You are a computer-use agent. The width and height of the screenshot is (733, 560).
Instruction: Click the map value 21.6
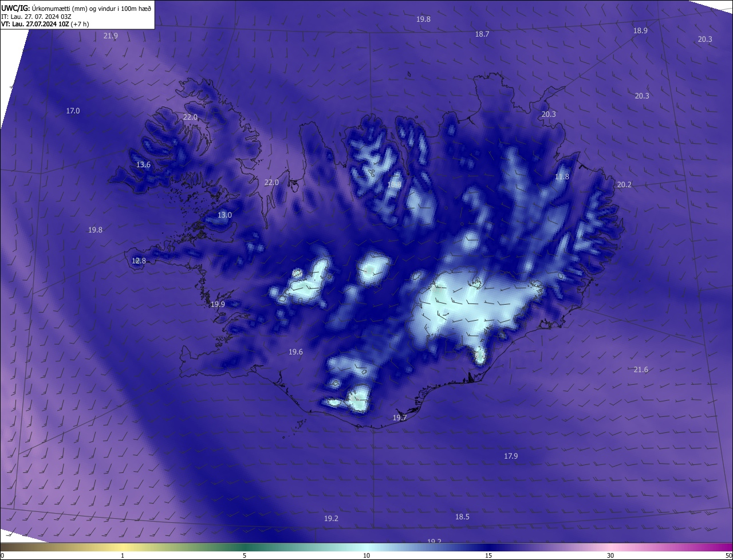641,369
